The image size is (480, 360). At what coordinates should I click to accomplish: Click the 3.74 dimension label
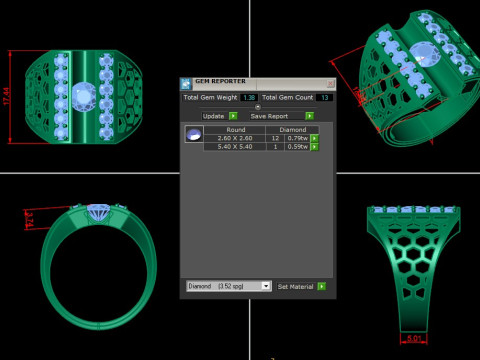click(29, 220)
